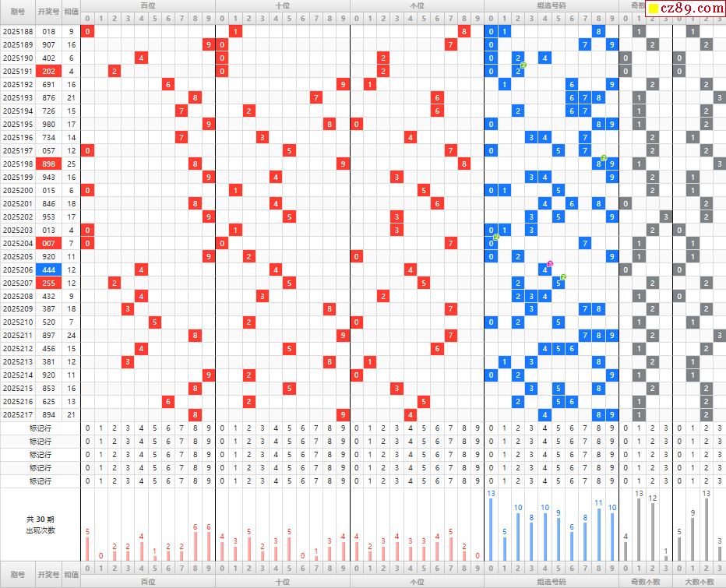Click the blue 8 cell in row 2025198
Image resolution: width=726 pixels, height=588 pixels.
pos(598,164)
